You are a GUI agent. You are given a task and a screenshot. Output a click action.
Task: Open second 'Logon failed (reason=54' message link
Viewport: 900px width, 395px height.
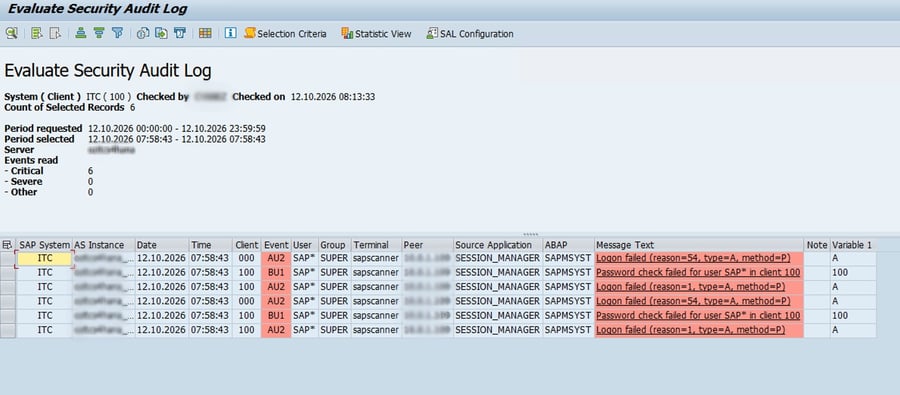(x=693, y=301)
